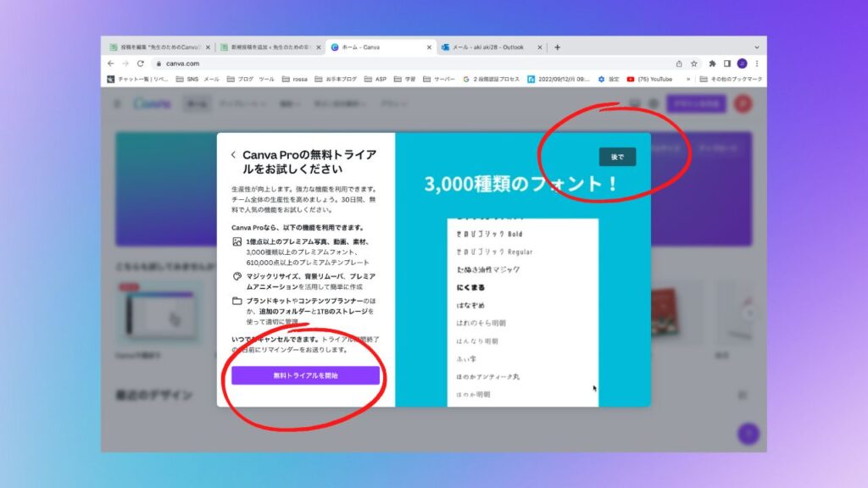Viewport: 868px width, 488px height.
Task: Open the 学習 bookmarks folder
Action: coord(404,79)
